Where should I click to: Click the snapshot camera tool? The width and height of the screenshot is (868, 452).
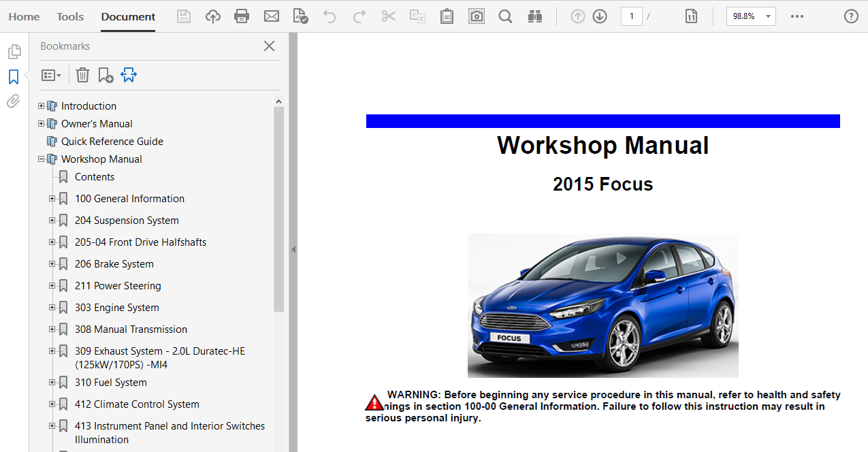click(477, 16)
